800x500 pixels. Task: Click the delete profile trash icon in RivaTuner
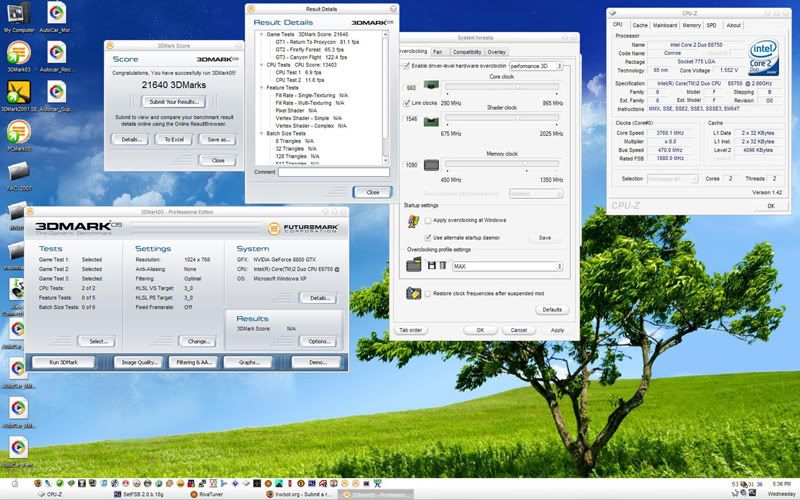coord(442,266)
